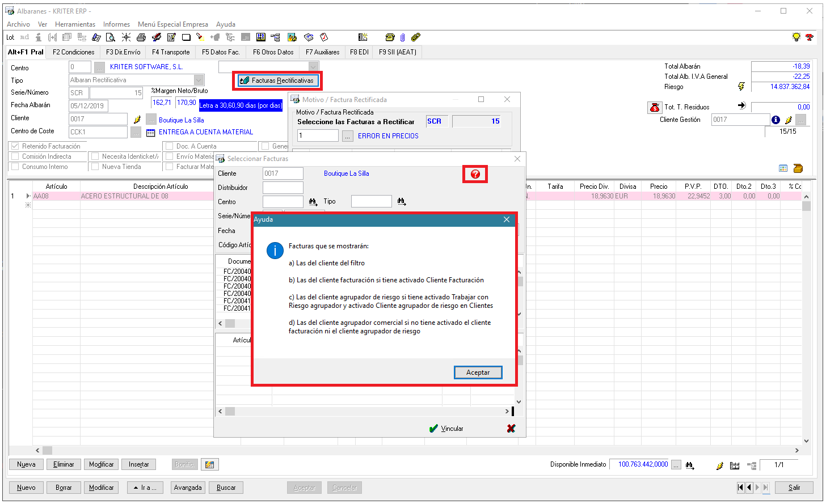Switch to F2 Condiciones tab
The height and width of the screenshot is (504, 826).
click(x=73, y=52)
